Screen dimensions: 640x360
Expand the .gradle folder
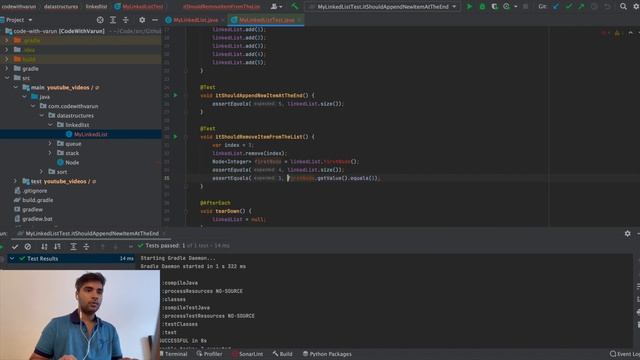(7, 40)
